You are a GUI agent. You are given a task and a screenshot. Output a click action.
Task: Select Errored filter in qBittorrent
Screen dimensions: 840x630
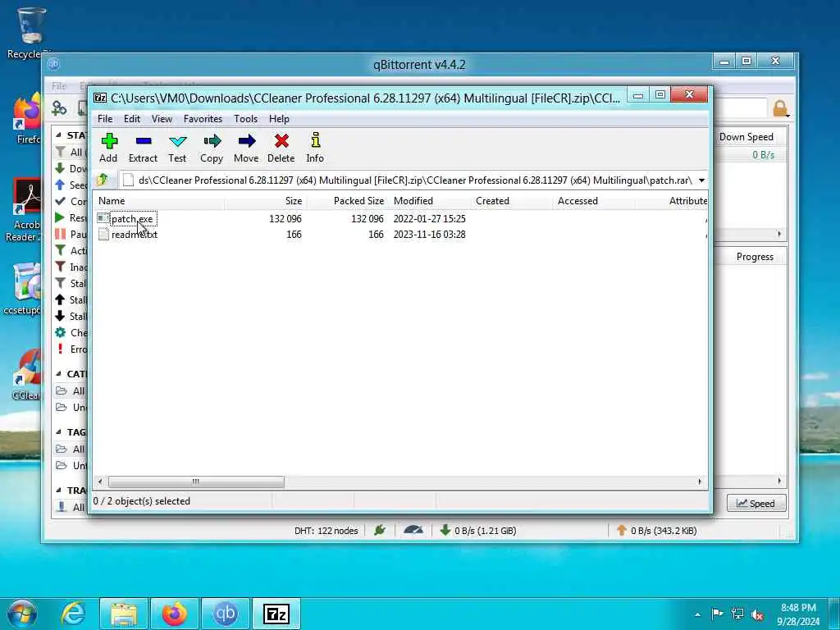pyautogui.click(x=71, y=349)
